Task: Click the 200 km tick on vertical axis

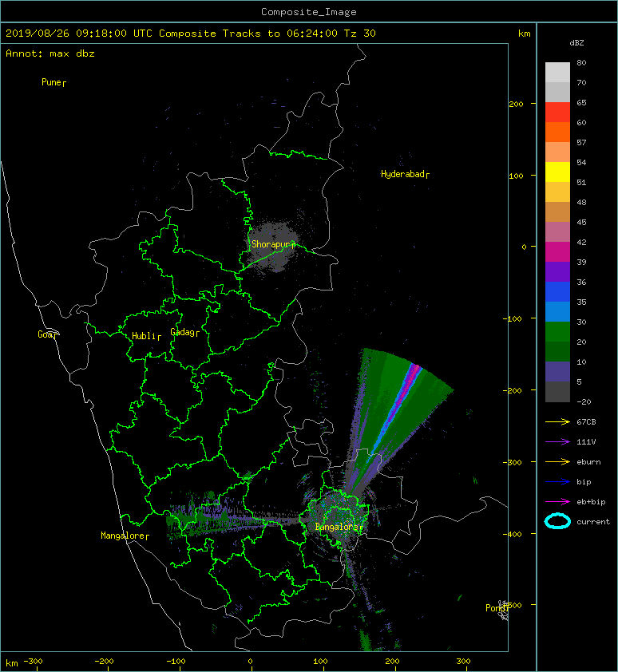Action: (517, 104)
